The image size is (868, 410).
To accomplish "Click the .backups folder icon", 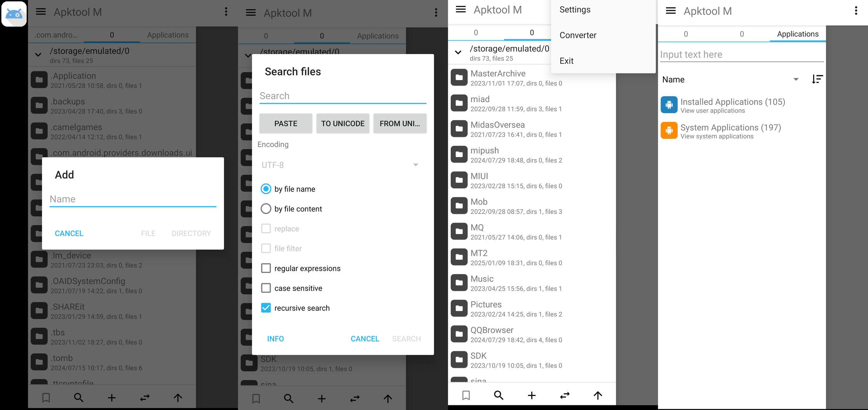I will click(39, 105).
